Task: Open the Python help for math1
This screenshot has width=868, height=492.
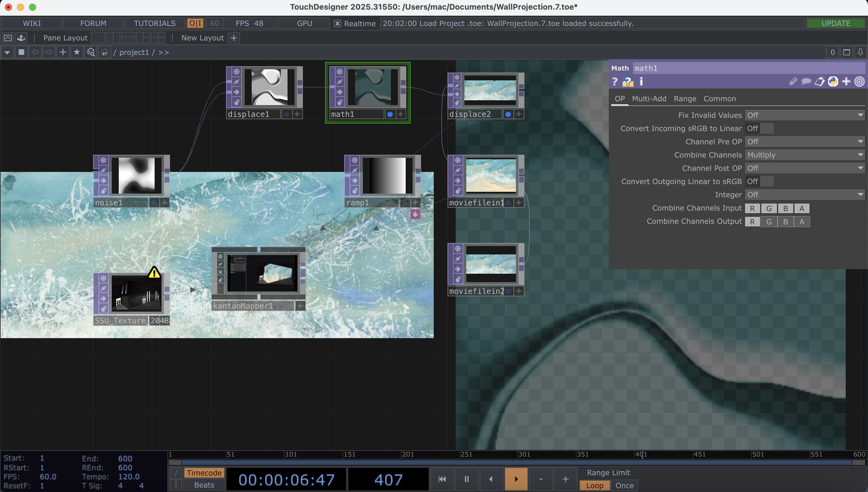Action: pos(833,81)
